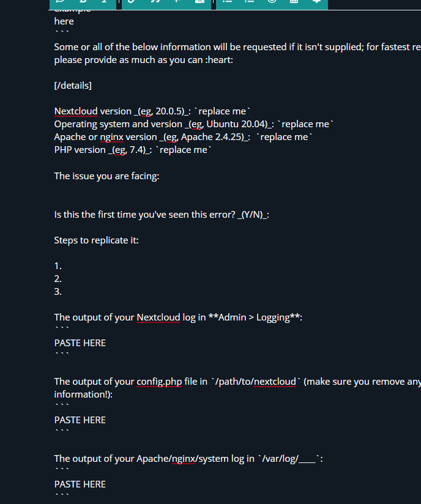Screen dimensions: 421x504
Task: Click 'PASTE HERE' under the Nextcloud log section
Action: click(80, 343)
